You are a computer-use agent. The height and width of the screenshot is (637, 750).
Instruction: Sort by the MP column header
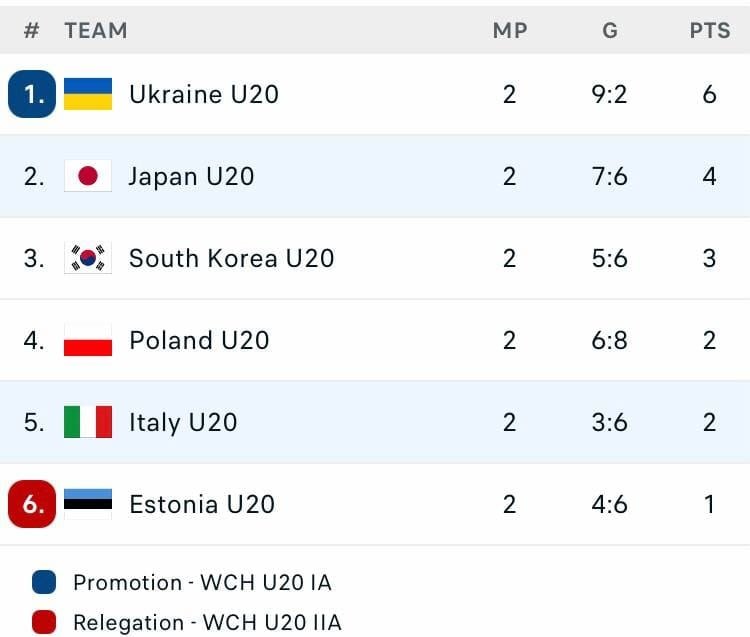pos(510,30)
